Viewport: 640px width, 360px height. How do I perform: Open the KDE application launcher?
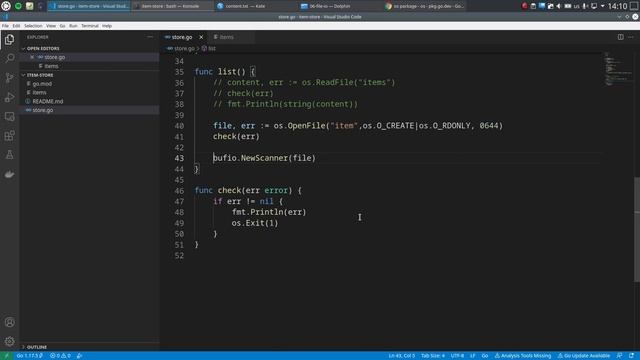[x=6, y=6]
